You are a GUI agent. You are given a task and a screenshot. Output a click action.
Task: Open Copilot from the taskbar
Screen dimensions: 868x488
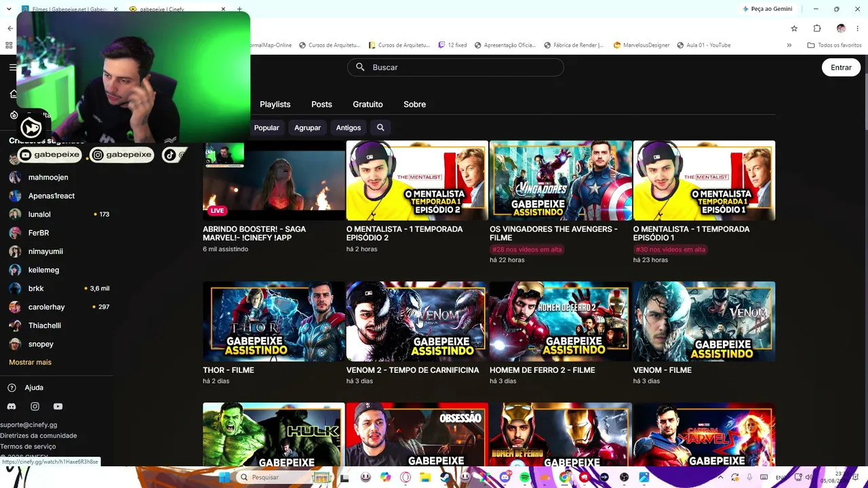coord(385,477)
